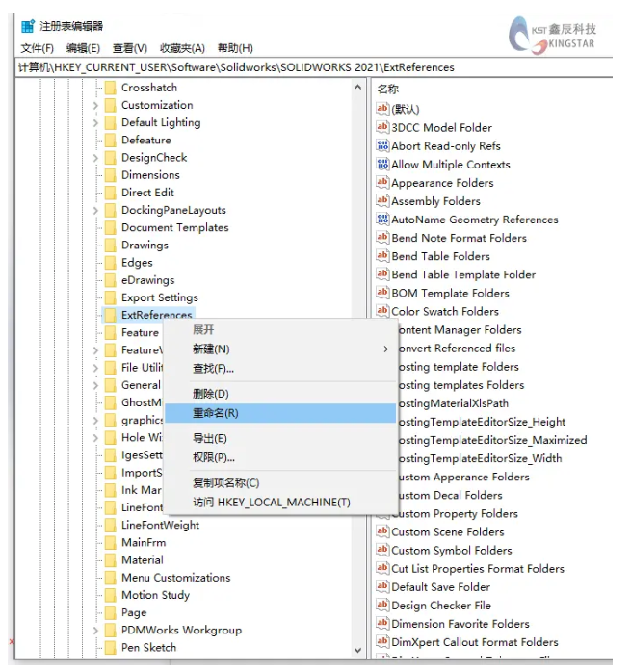
Task: Choose 查找(F)... in the context menu
Action: pyautogui.click(x=280, y=368)
